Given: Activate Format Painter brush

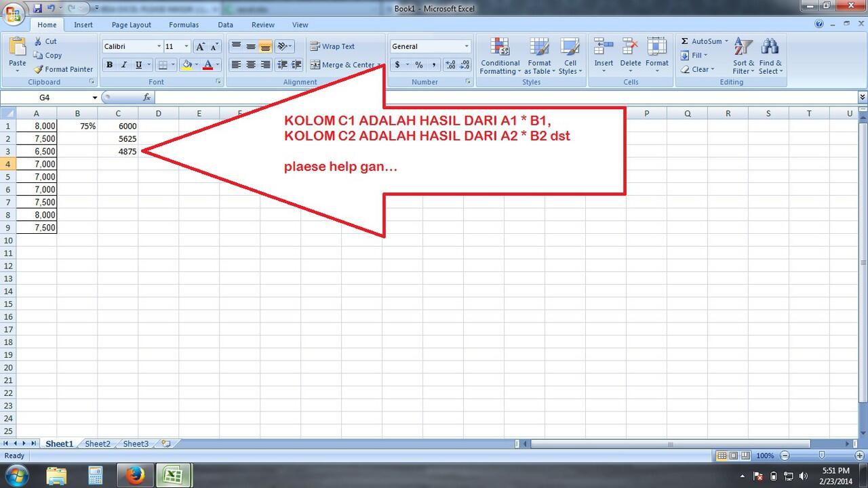Looking at the screenshot, I should [x=63, y=69].
